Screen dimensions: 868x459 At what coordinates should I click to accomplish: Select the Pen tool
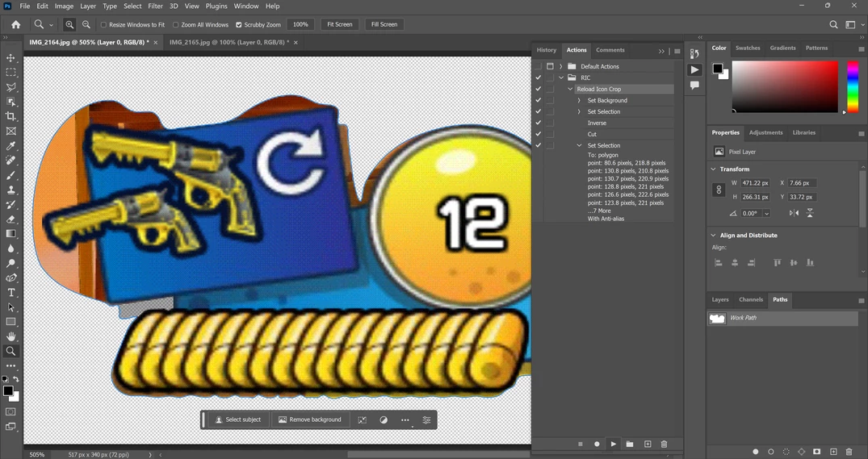[x=10, y=277]
